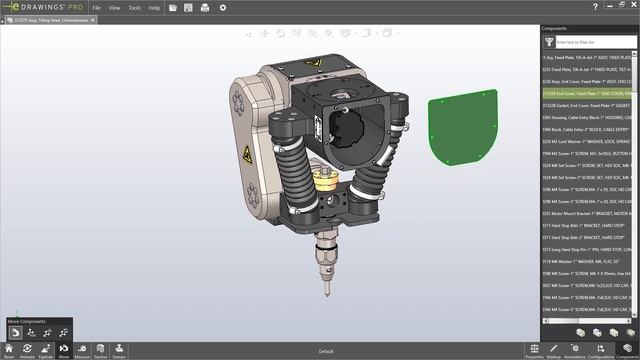This screenshot has height=360, width=640.
Task: Click the Rotate tool in heads-up toolbar
Action: point(281,33)
